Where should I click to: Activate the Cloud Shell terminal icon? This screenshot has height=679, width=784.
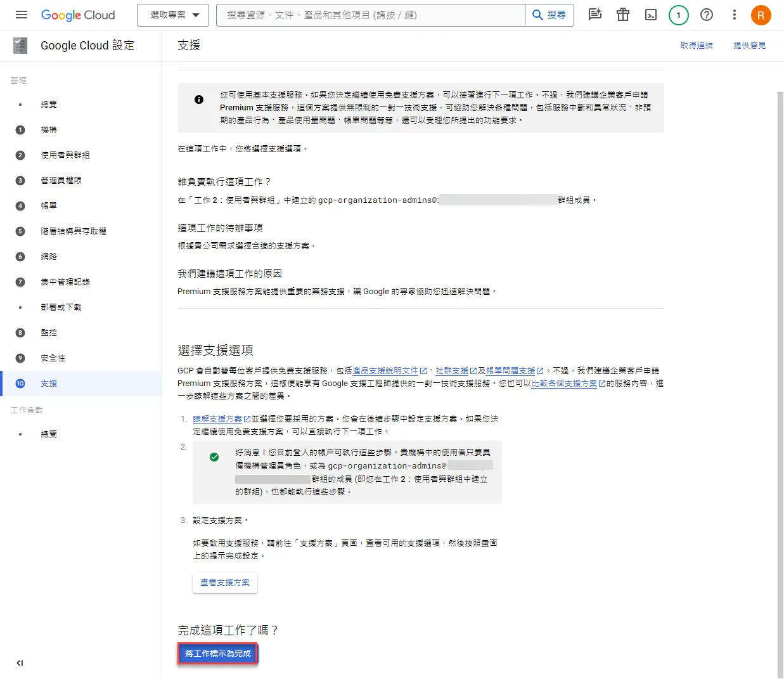(651, 15)
